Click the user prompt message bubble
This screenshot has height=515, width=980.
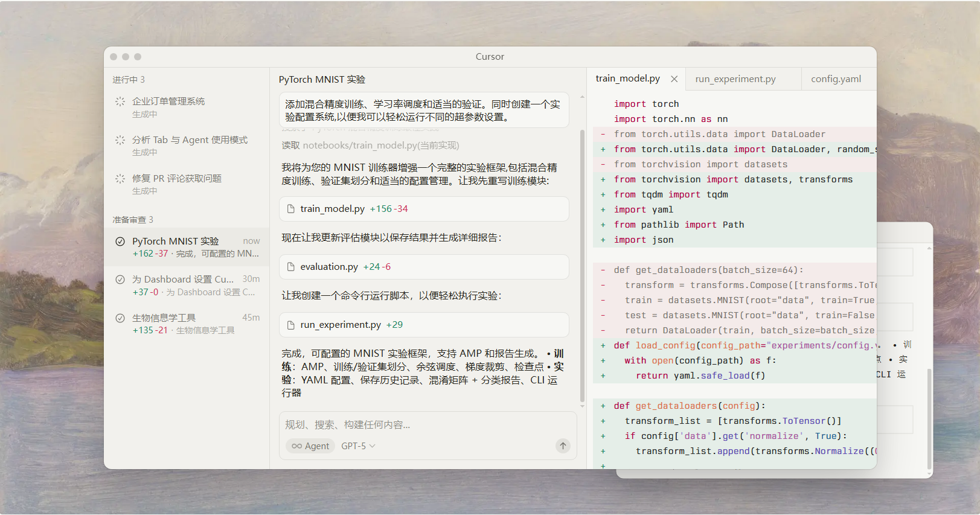coord(424,110)
